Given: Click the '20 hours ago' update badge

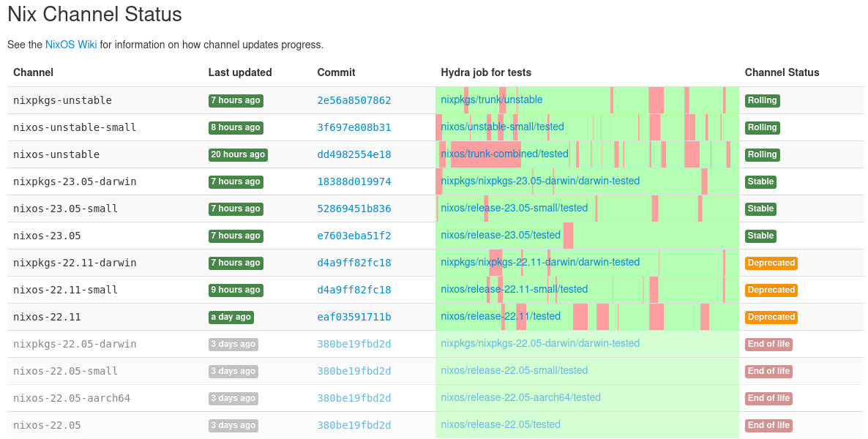Looking at the screenshot, I should tap(237, 154).
